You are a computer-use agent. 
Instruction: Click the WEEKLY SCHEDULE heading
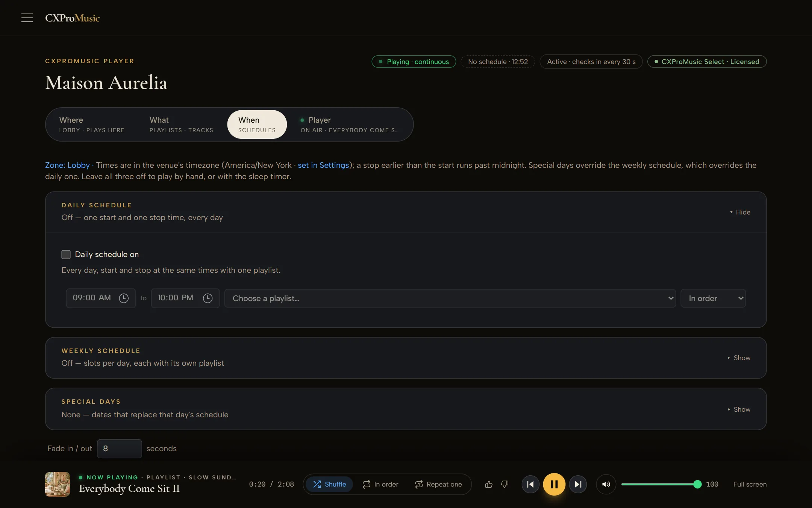101,351
